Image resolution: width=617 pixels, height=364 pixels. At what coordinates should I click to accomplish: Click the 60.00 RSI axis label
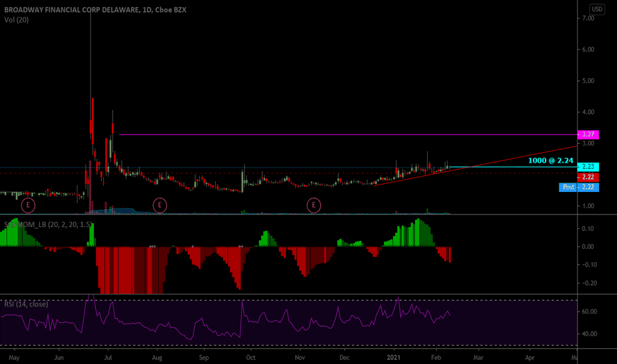point(589,311)
